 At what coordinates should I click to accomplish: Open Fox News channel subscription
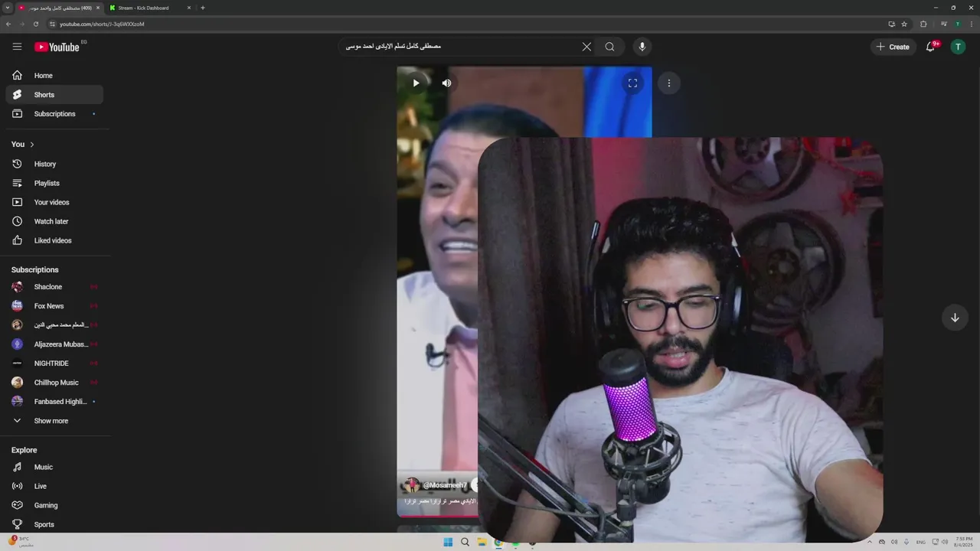[x=54, y=306]
